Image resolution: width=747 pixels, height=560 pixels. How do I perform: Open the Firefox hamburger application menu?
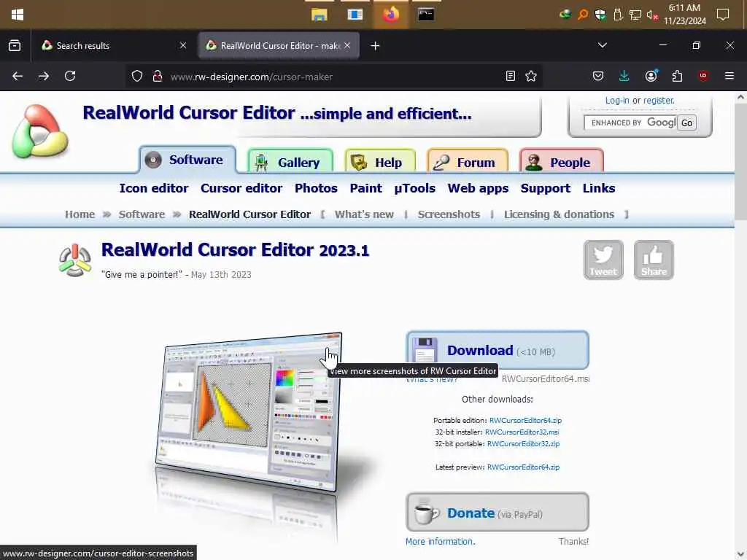coord(729,76)
